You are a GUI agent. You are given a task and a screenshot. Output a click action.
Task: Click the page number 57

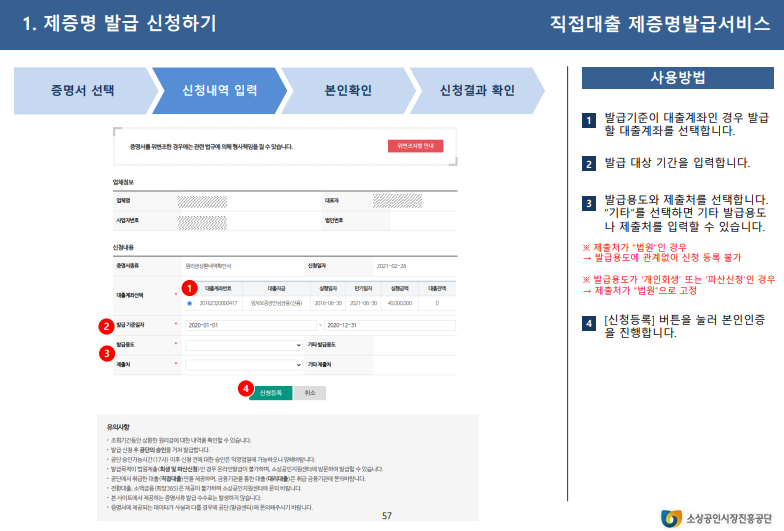[387, 516]
